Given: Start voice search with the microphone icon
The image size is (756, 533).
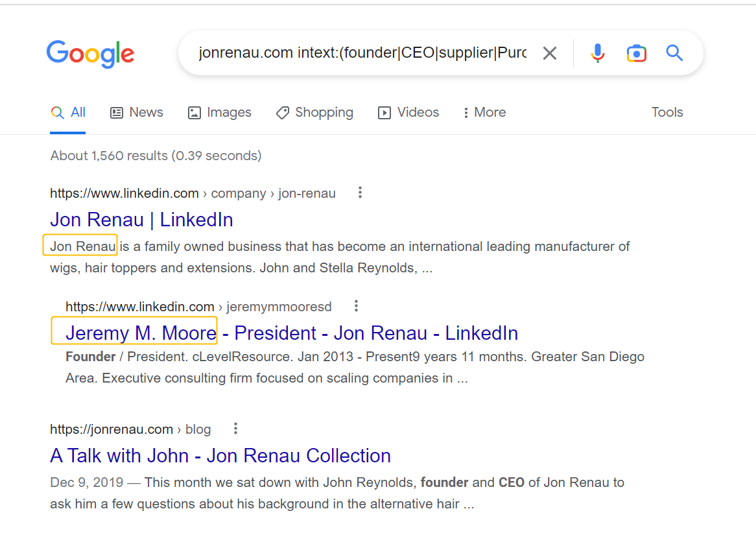Looking at the screenshot, I should (597, 53).
